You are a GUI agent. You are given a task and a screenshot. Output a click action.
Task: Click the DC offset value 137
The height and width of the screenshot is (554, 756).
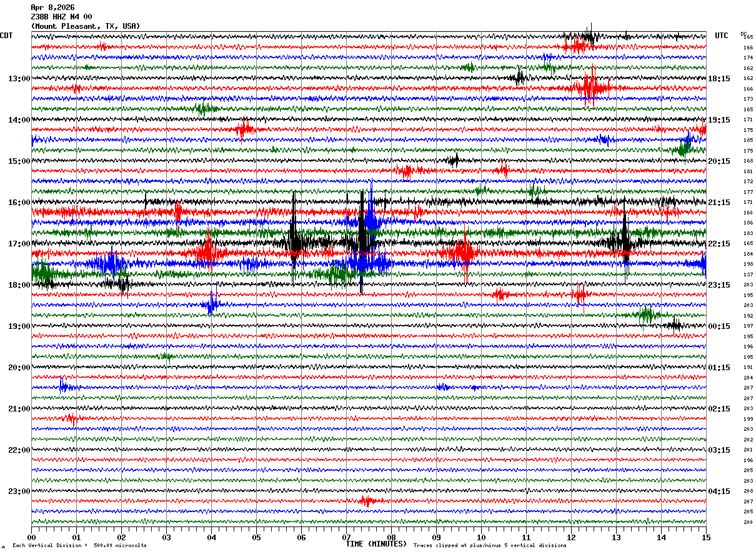click(748, 274)
